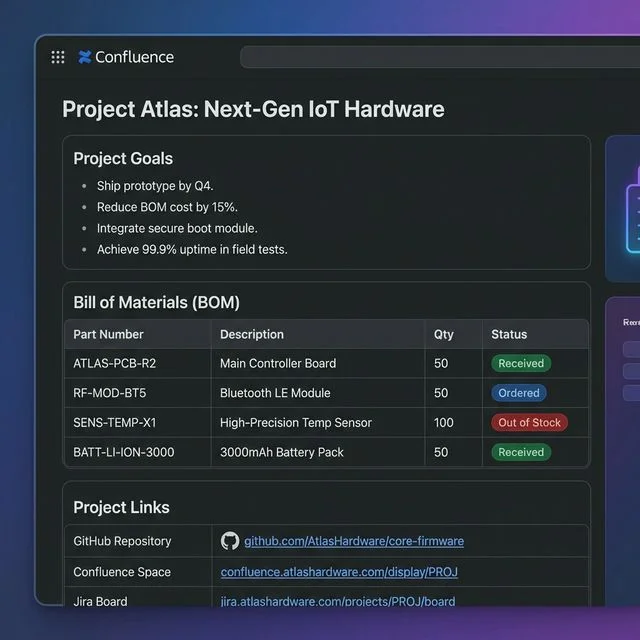Click quantity 50 for RF-MOD-BT5

[441, 393]
